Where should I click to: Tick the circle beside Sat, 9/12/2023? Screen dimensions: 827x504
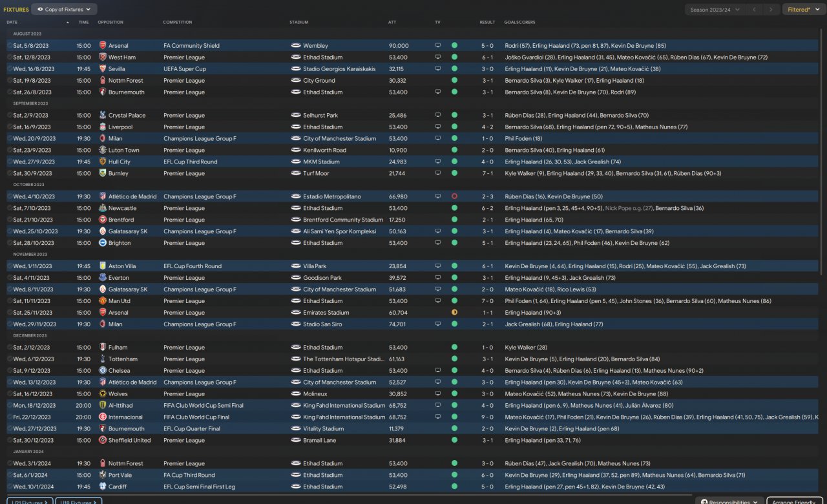[9, 371]
